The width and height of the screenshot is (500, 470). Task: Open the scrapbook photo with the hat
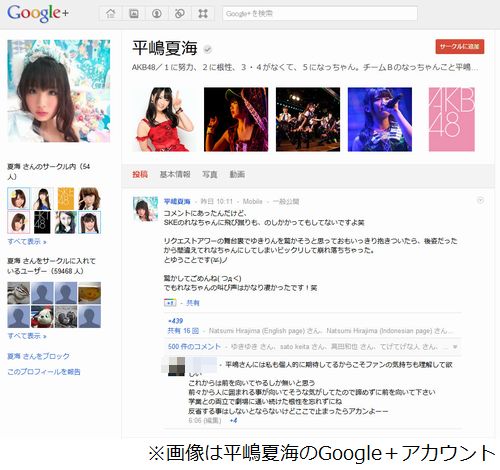tap(236, 119)
